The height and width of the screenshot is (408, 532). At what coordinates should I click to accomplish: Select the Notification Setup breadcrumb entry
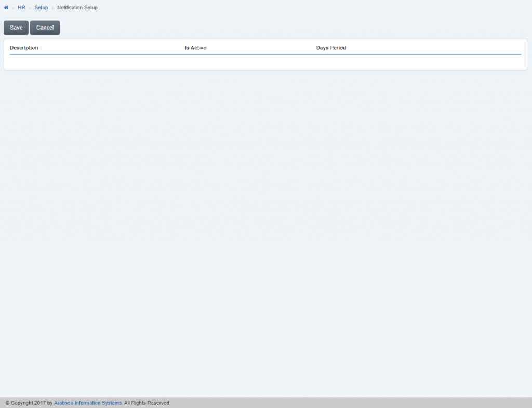pos(77,7)
